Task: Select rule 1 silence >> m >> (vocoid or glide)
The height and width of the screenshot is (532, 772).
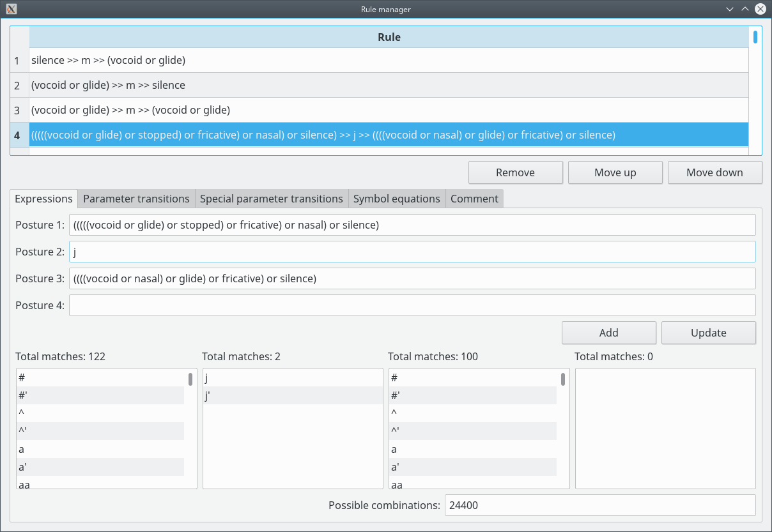Action: pos(389,61)
